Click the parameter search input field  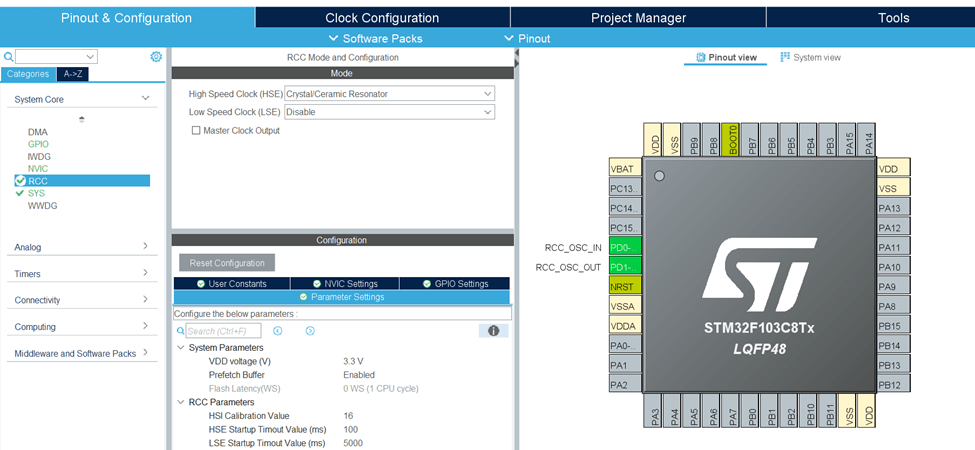pyautogui.click(x=223, y=331)
